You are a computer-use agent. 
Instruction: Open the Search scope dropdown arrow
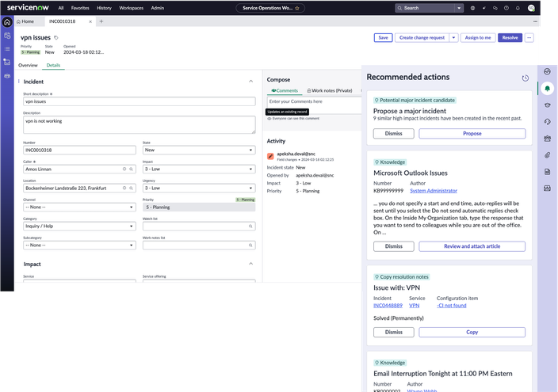(459, 8)
